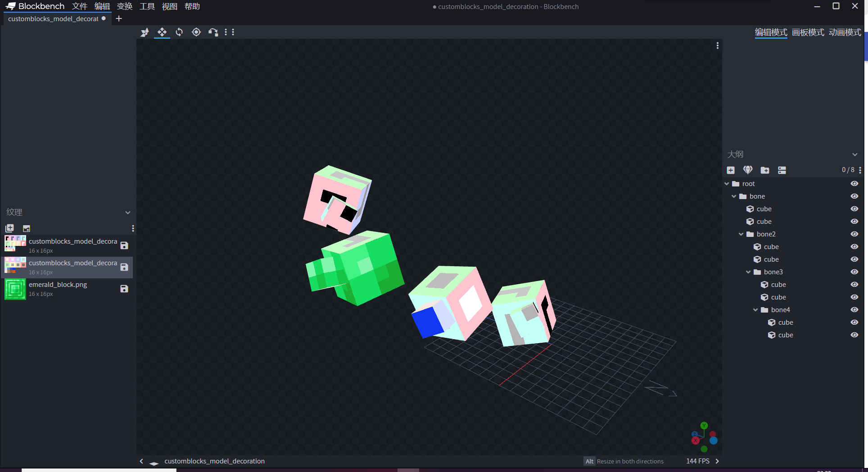Switch to 编辑模式 edit mode
This screenshot has width=868, height=472.
(x=771, y=32)
